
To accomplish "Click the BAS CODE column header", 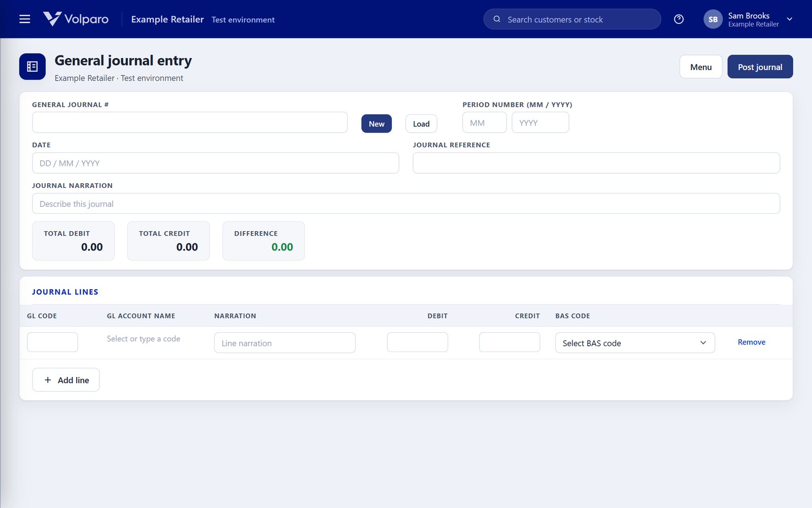I will tap(572, 316).
